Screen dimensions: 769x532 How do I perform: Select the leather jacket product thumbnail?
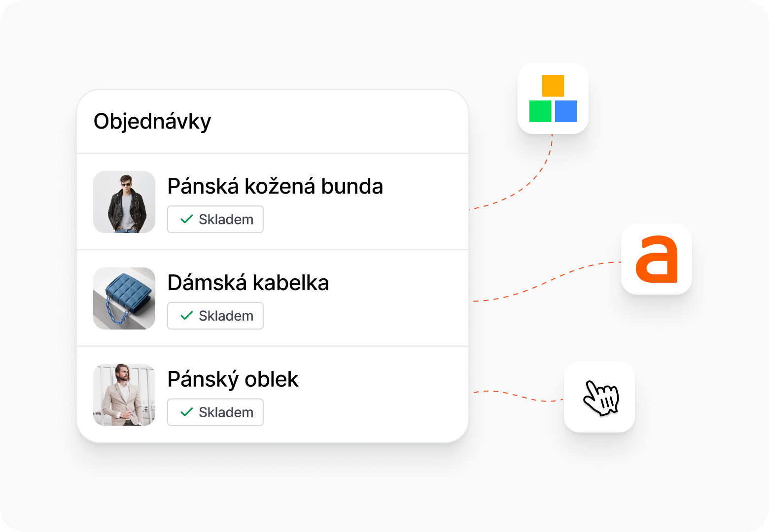coord(124,202)
